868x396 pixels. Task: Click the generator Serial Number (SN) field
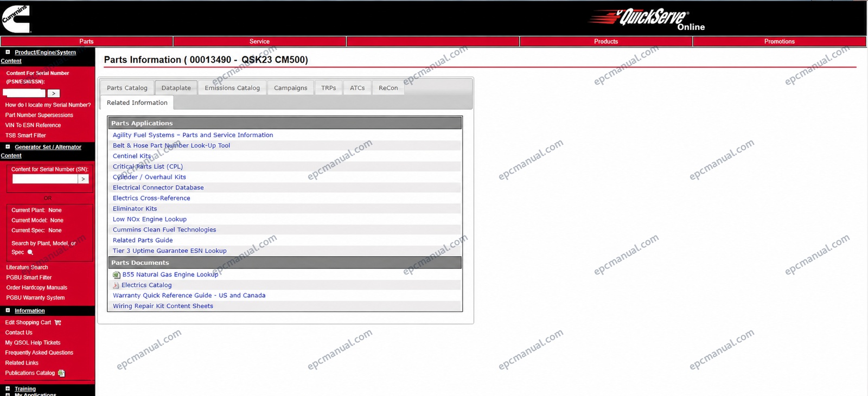(45, 179)
